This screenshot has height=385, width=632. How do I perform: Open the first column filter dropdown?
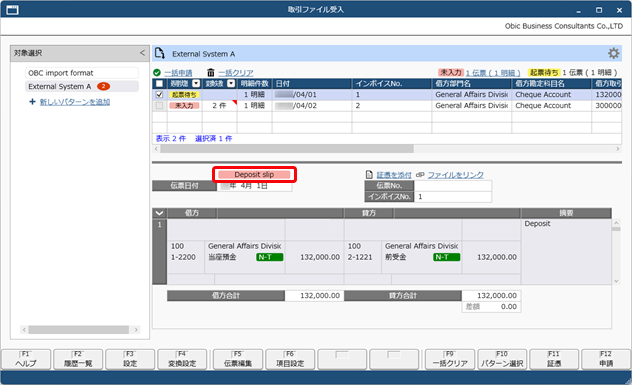pyautogui.click(x=196, y=83)
